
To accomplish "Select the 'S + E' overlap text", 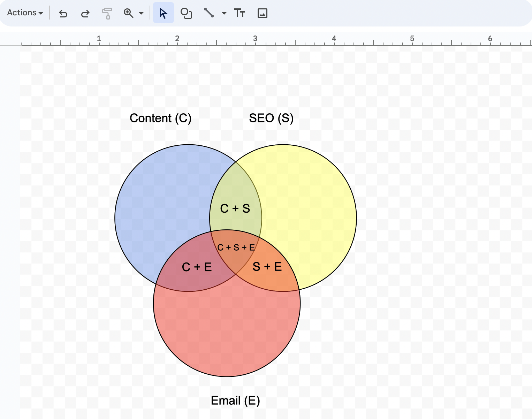I will coord(267,267).
